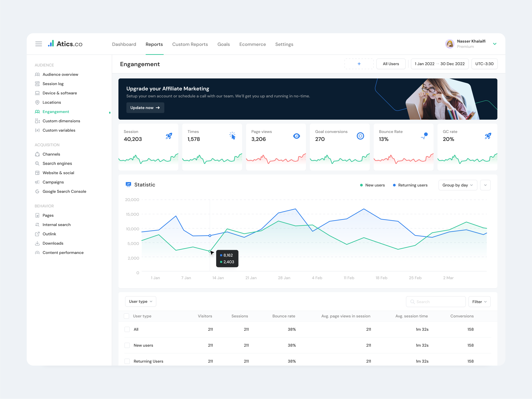Select the Session log sidebar icon
Screen dimensions: 532x399
pyautogui.click(x=37, y=83)
